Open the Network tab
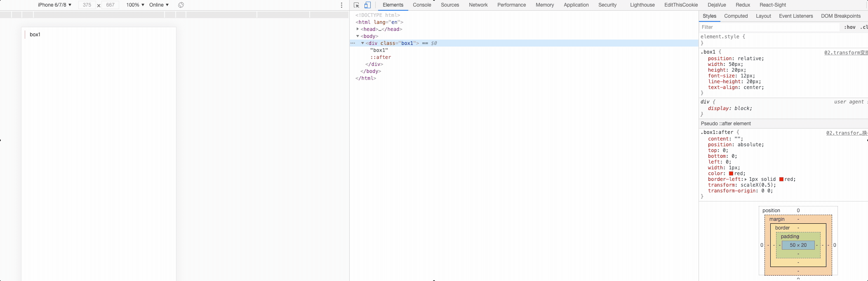This screenshot has height=281, width=868. coord(478,5)
